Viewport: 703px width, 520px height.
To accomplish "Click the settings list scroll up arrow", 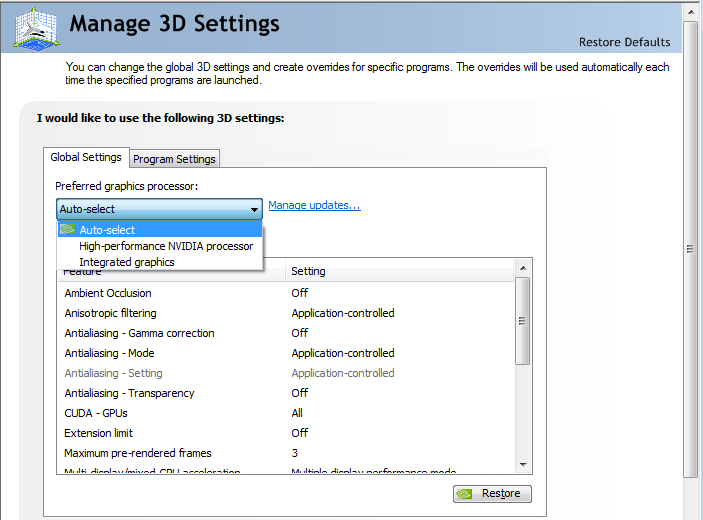I will pyautogui.click(x=523, y=267).
